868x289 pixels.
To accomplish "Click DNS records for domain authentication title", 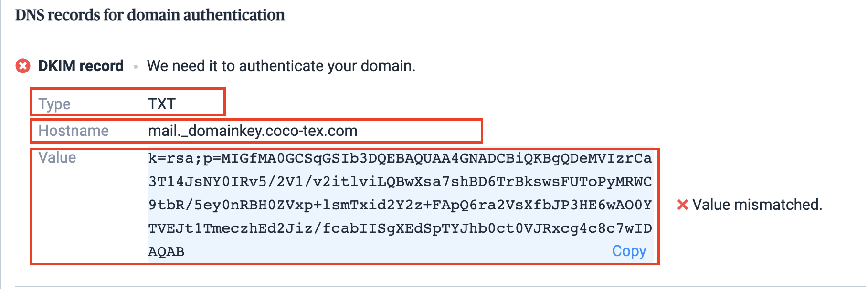I will (150, 15).
